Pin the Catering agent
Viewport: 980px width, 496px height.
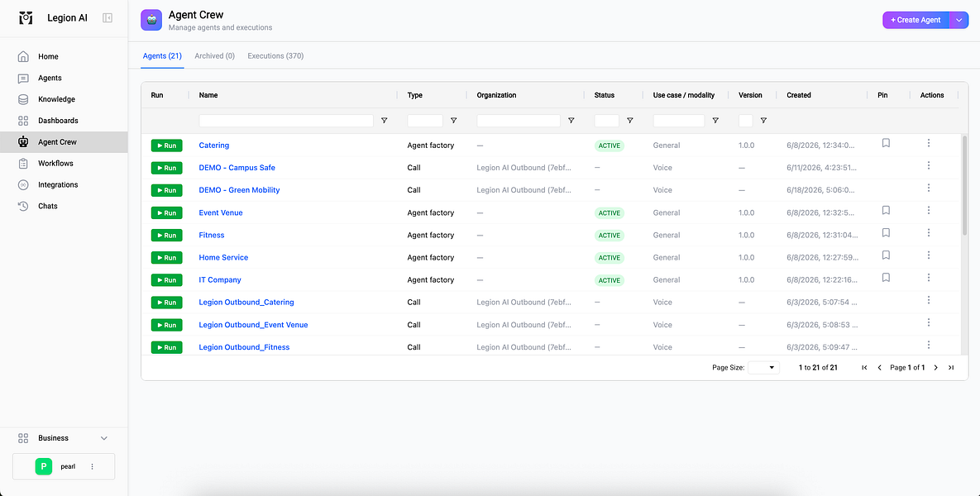pos(886,143)
